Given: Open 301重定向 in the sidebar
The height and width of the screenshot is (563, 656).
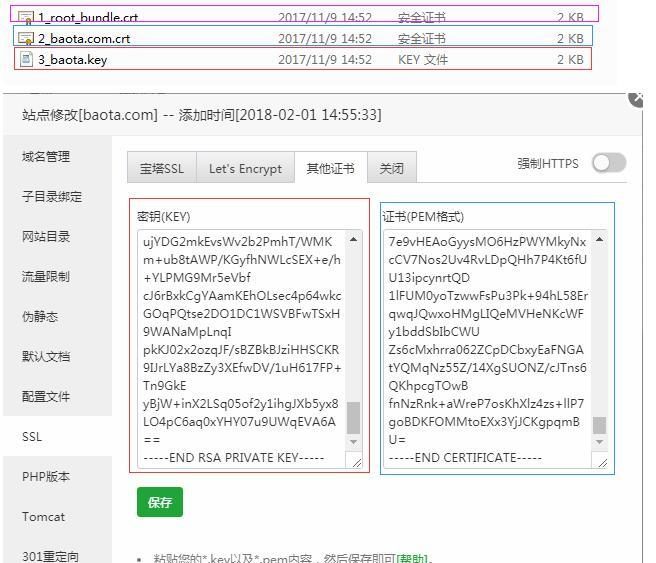Looking at the screenshot, I should point(50,556).
